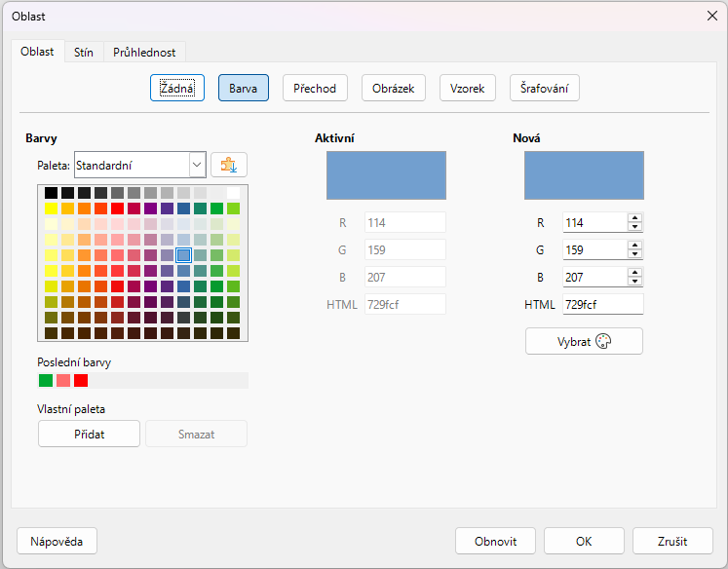Pick the green recent color
728x569 pixels.
click(46, 381)
